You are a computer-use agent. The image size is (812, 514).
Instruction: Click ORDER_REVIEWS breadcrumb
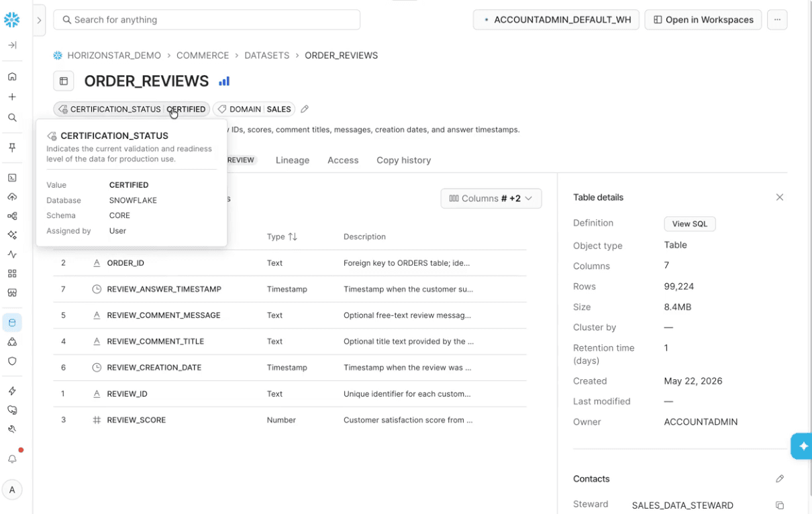tap(341, 56)
